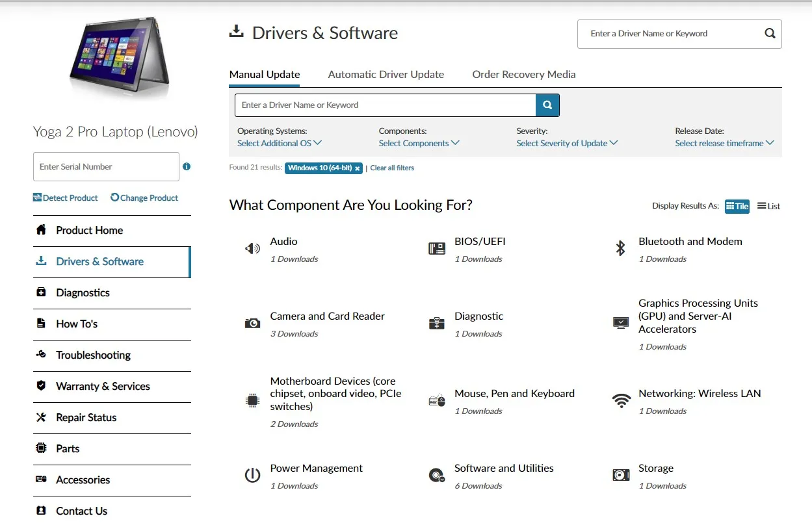This screenshot has width=812, height=527.
Task: Click the Repair Status tools icon
Action: pos(42,417)
